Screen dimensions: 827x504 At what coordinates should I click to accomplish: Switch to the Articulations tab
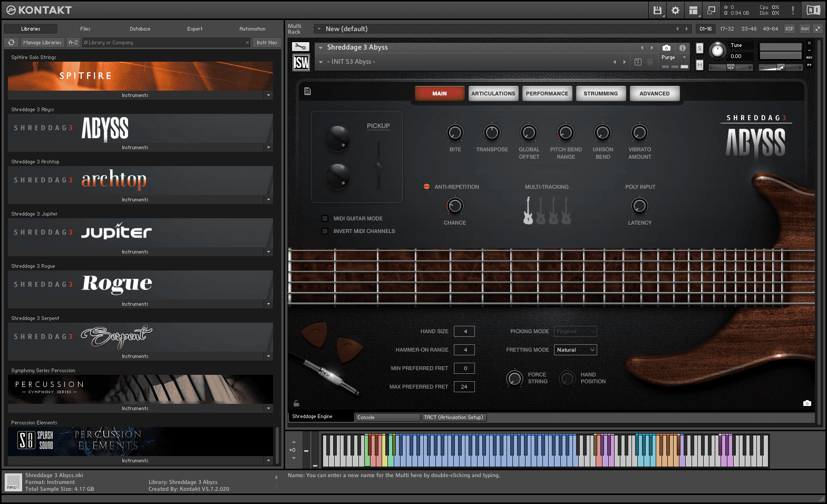point(493,94)
